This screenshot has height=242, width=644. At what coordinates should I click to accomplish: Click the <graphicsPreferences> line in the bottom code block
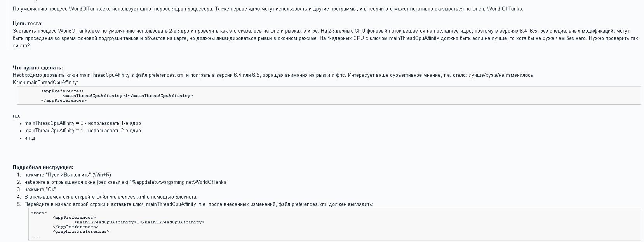coord(81,232)
